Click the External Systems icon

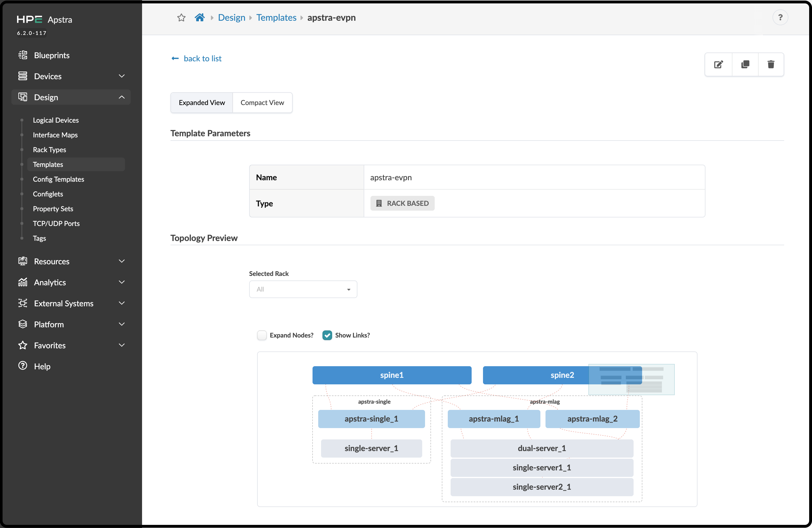click(x=23, y=303)
